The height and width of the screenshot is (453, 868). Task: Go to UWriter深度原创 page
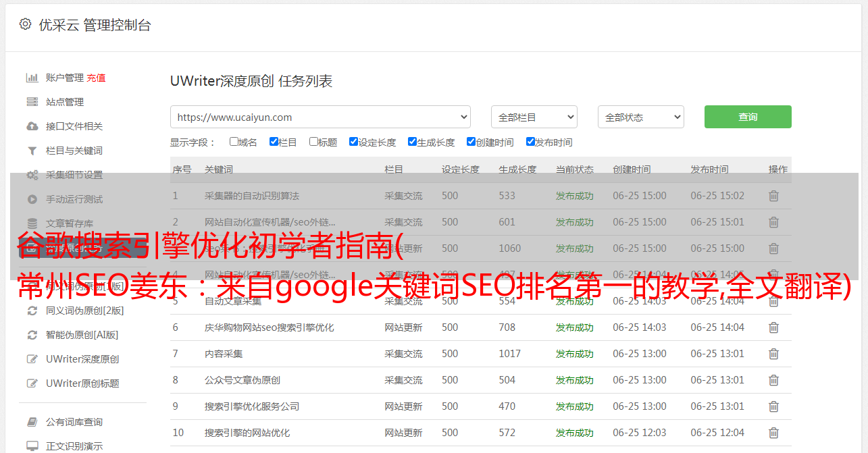[82, 359]
